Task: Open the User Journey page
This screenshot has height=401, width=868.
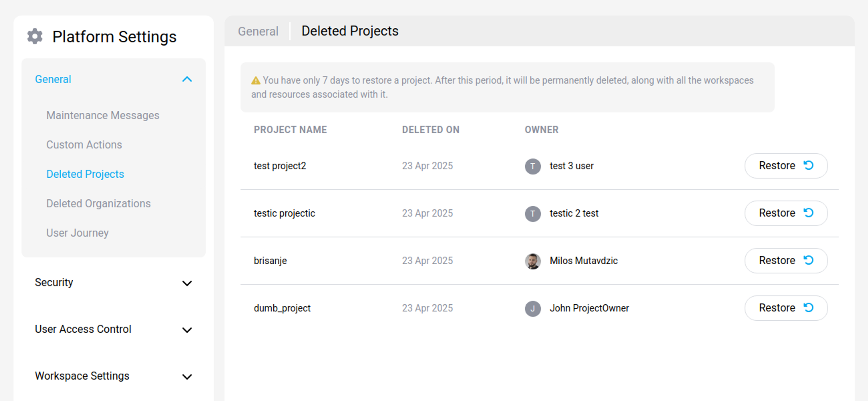Action: tap(78, 233)
